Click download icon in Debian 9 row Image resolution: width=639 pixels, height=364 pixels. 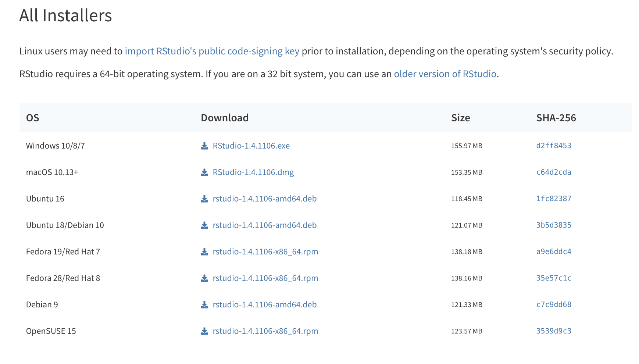click(x=204, y=305)
